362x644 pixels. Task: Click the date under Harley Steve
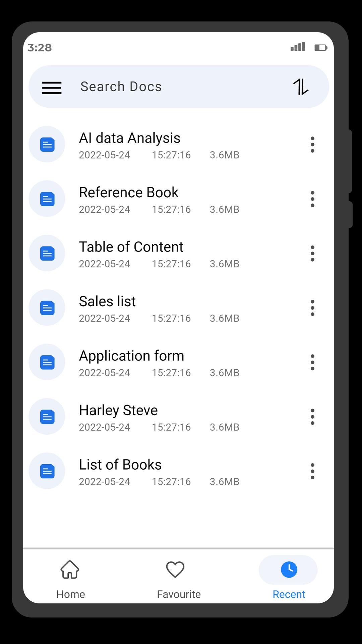point(104,427)
